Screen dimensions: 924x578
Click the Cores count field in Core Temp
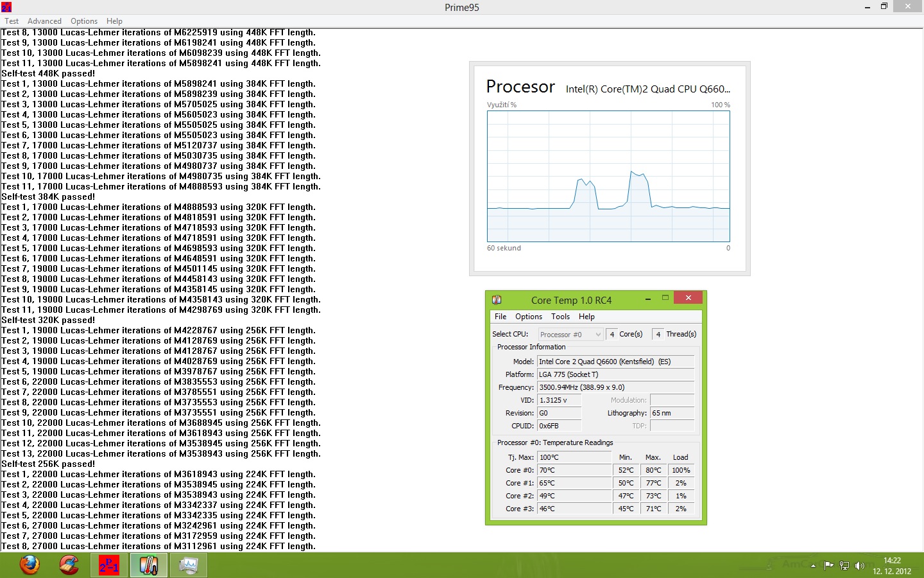(x=612, y=335)
